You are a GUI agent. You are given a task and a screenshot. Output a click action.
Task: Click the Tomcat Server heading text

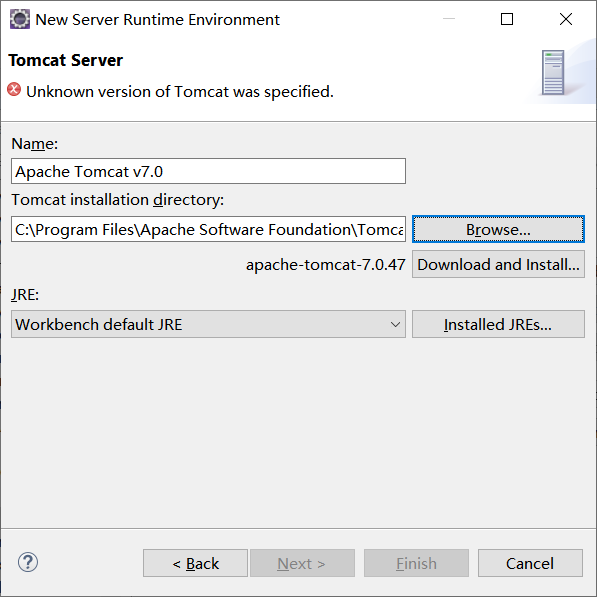click(65, 60)
